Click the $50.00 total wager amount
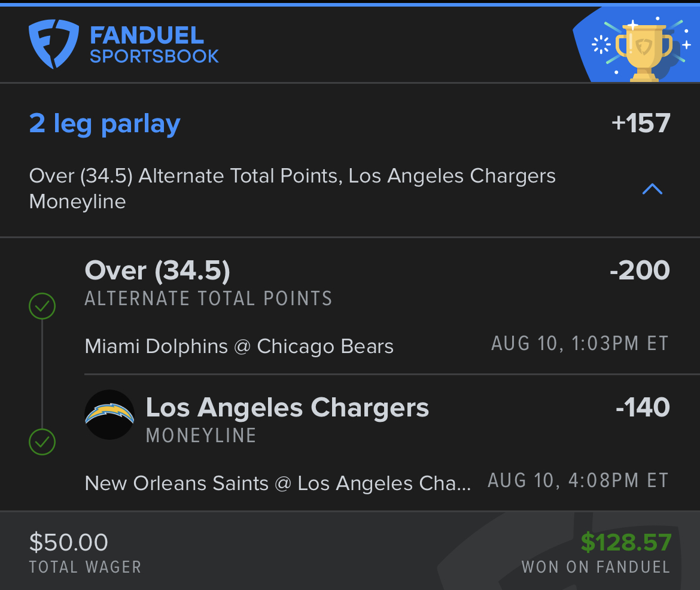Image resolution: width=700 pixels, height=590 pixels. coord(69,543)
